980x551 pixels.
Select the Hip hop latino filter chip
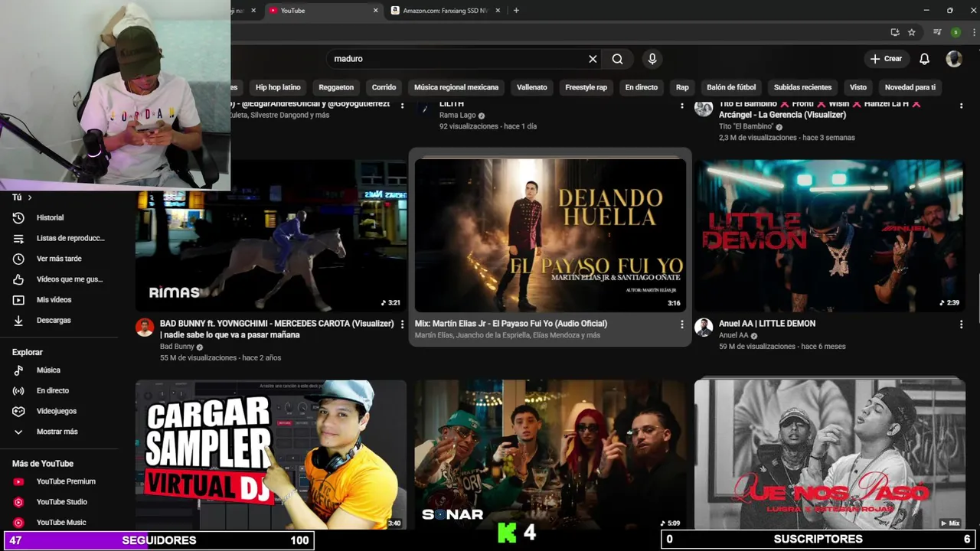278,87
